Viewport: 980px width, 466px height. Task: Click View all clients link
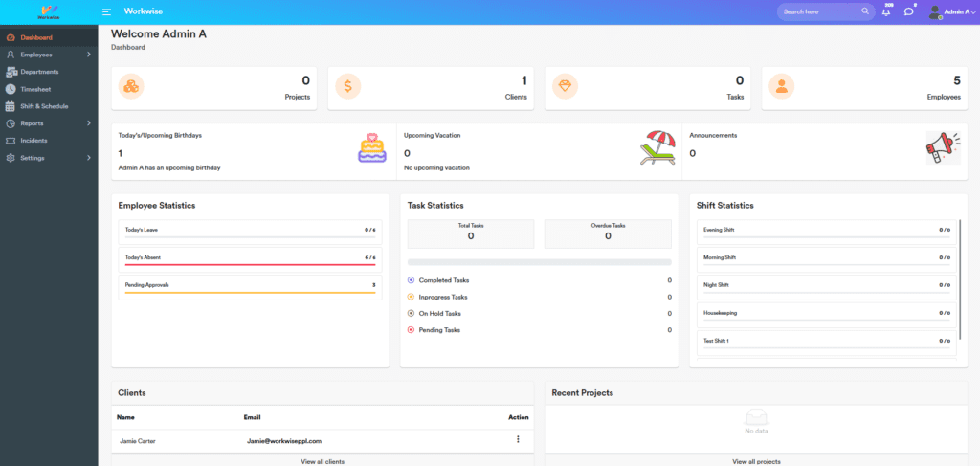[323, 461]
